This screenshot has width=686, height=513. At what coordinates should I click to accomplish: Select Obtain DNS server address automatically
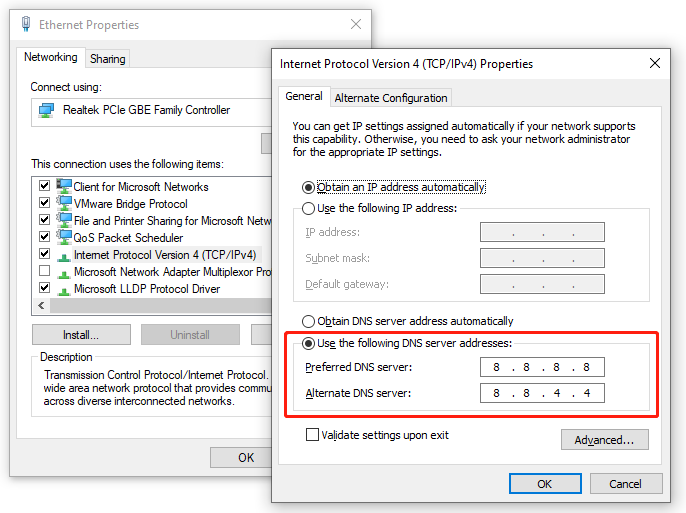[308, 321]
